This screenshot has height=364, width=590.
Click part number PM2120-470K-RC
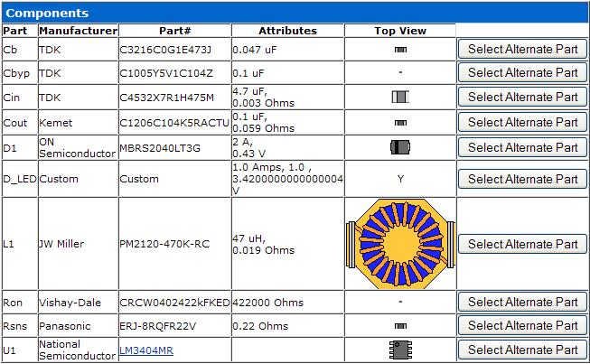(x=164, y=244)
